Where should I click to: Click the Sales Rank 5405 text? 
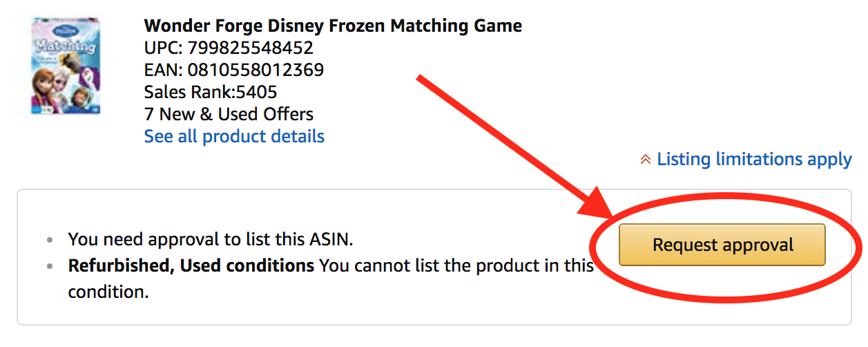click(211, 92)
